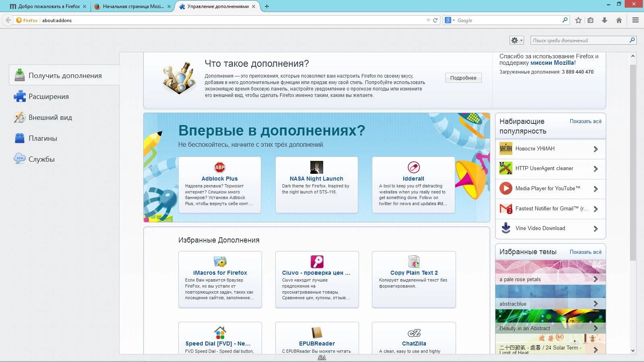Open the address bar history dropdown arrow
The width and height of the screenshot is (644, 362).
tap(428, 20)
